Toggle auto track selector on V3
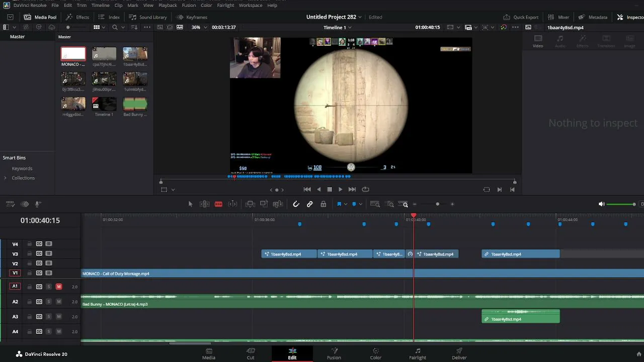The width and height of the screenshot is (644, 362). pyautogui.click(x=39, y=254)
